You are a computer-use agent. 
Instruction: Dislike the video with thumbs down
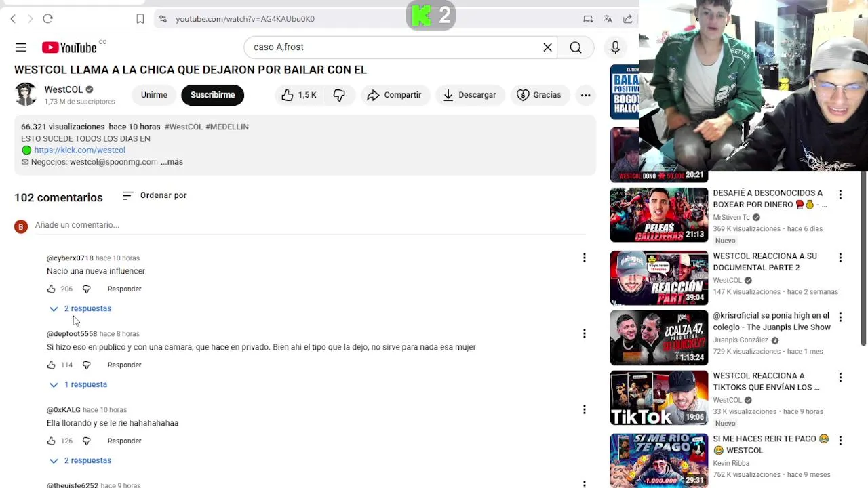(x=339, y=95)
